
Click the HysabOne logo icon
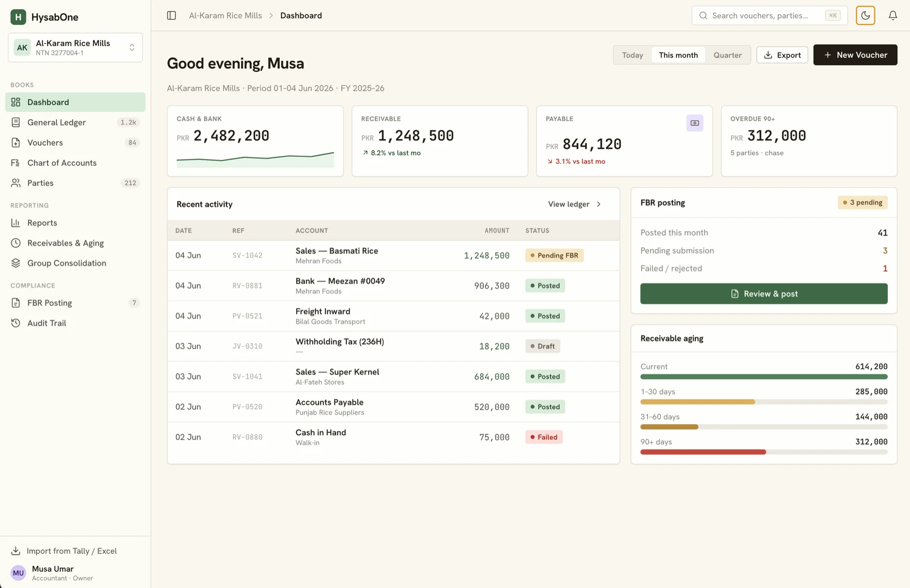(18, 17)
